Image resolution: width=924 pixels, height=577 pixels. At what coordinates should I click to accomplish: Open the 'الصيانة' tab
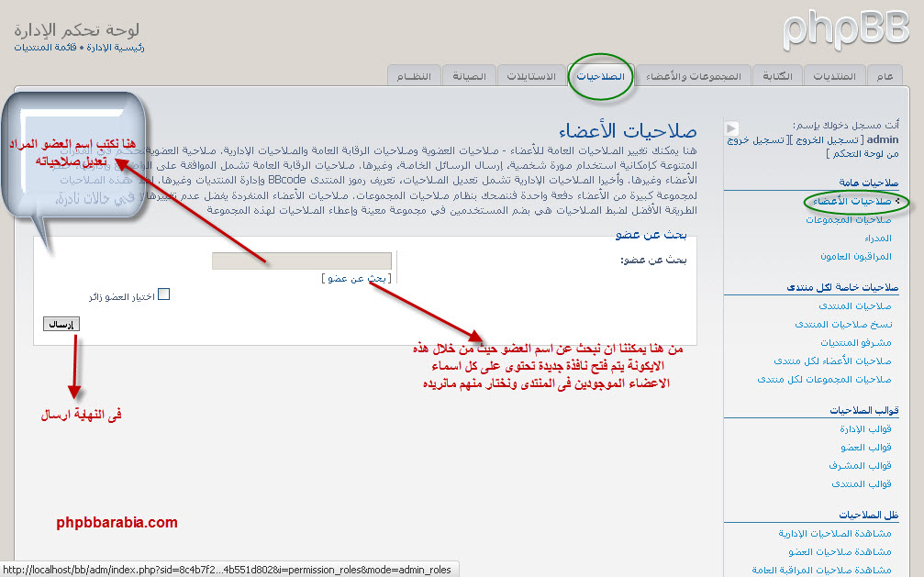click(x=469, y=76)
